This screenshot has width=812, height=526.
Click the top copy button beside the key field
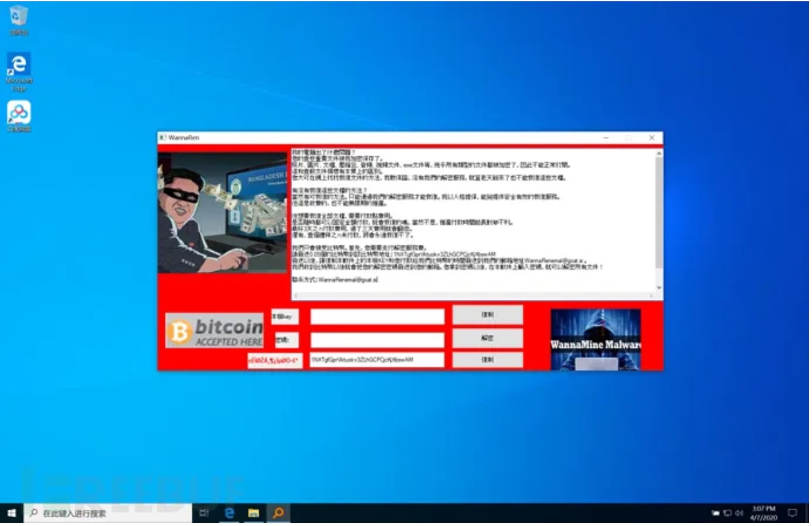[x=487, y=315]
